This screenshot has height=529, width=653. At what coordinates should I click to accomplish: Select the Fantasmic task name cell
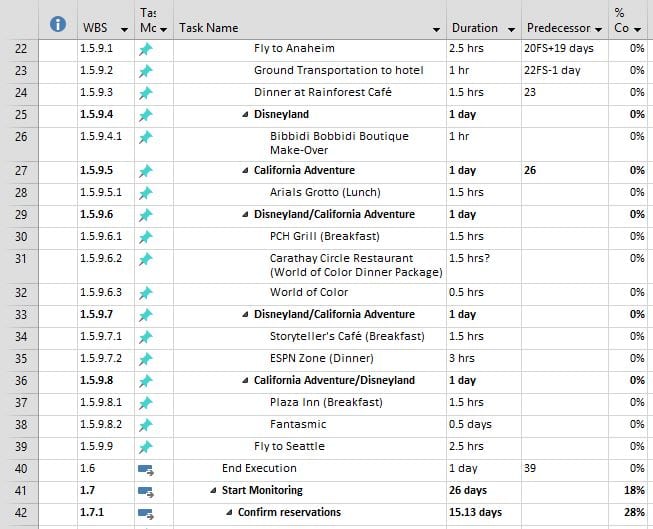296,425
